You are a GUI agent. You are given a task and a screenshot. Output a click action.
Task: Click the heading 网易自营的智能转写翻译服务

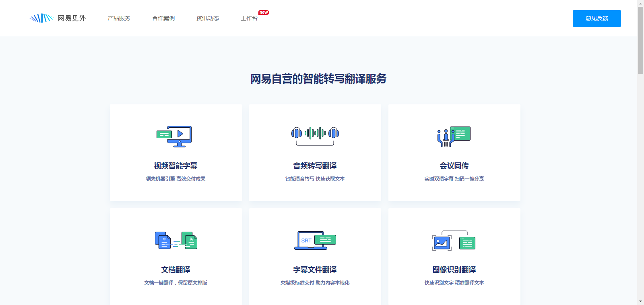318,79
